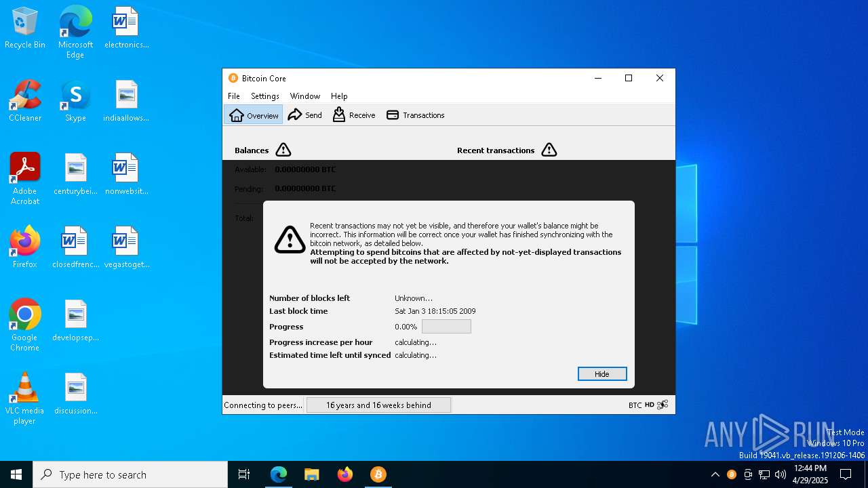Click the 'Number of blocks left' label

click(x=309, y=298)
